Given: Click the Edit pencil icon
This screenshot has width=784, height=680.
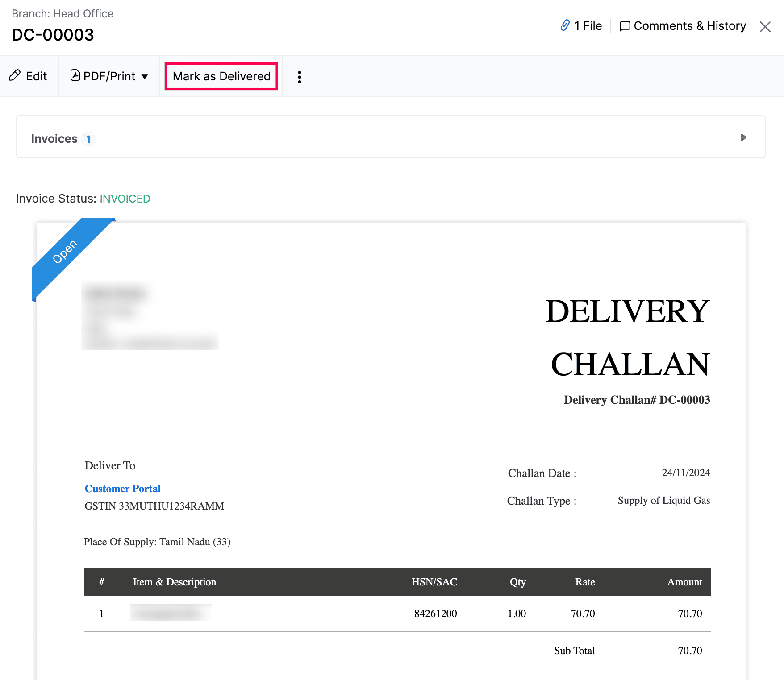Looking at the screenshot, I should click(15, 76).
